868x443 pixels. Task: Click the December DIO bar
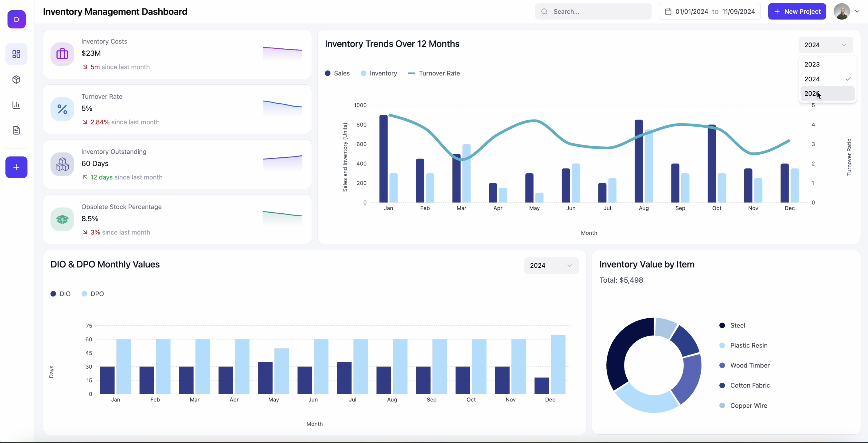coord(542,386)
